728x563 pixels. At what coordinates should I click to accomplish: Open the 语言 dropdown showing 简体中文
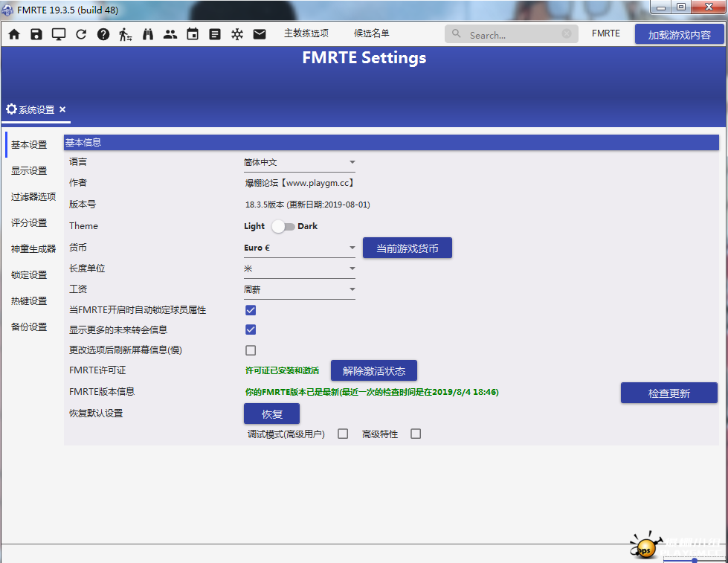click(300, 163)
